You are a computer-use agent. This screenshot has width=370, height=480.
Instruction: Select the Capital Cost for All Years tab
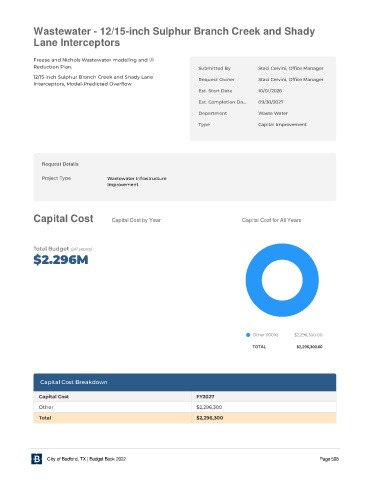(271, 220)
